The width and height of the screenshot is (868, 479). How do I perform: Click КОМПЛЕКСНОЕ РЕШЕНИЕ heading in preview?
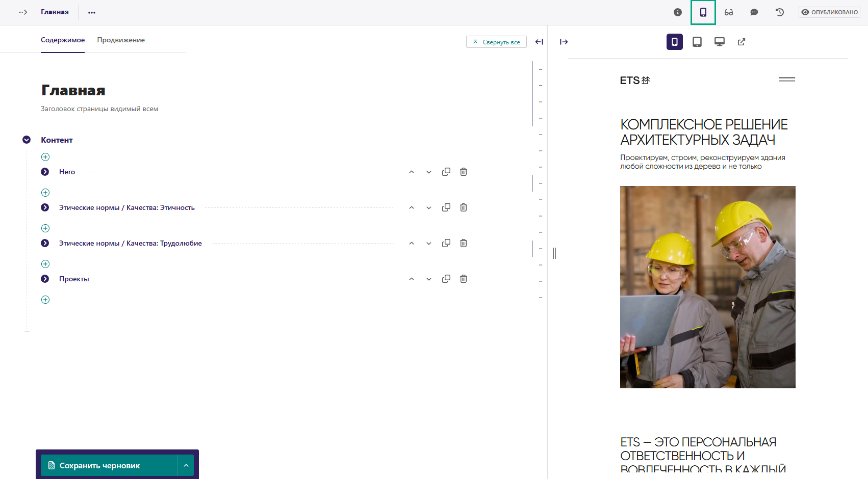tap(704, 132)
